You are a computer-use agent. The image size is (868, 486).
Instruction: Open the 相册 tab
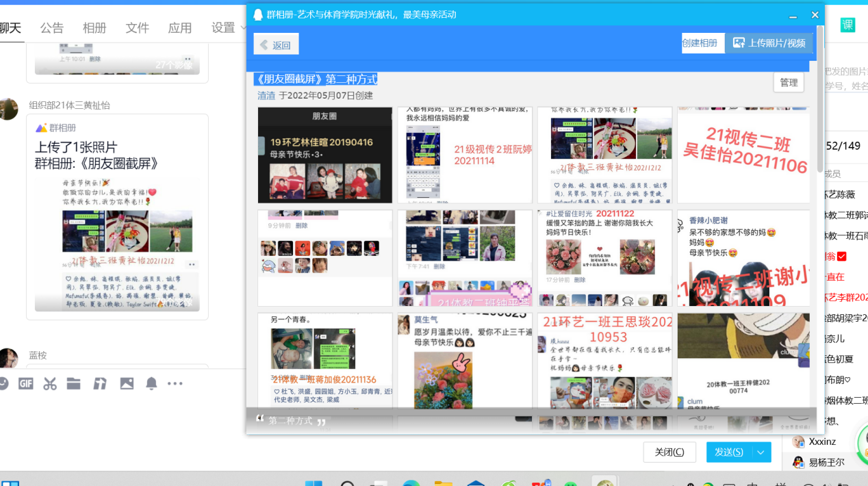[94, 28]
